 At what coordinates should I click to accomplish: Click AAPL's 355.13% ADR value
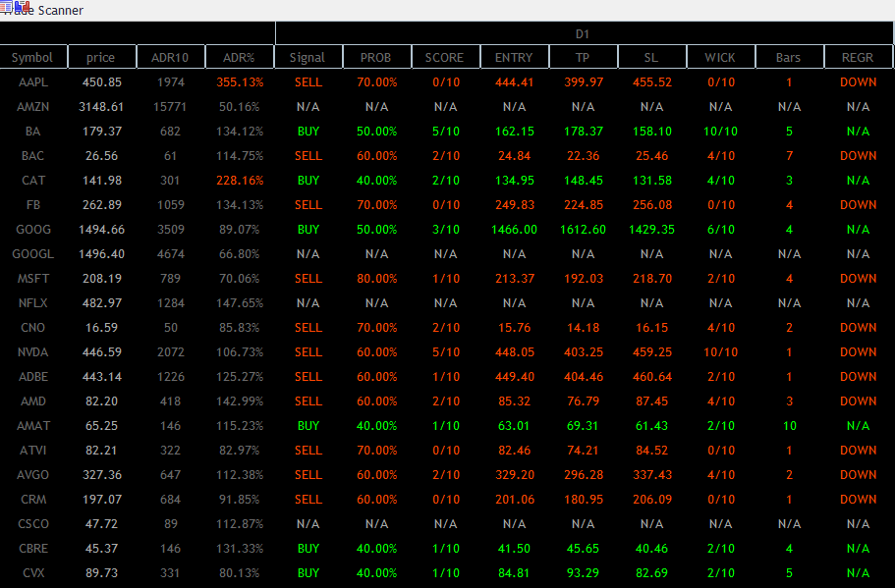pyautogui.click(x=240, y=82)
